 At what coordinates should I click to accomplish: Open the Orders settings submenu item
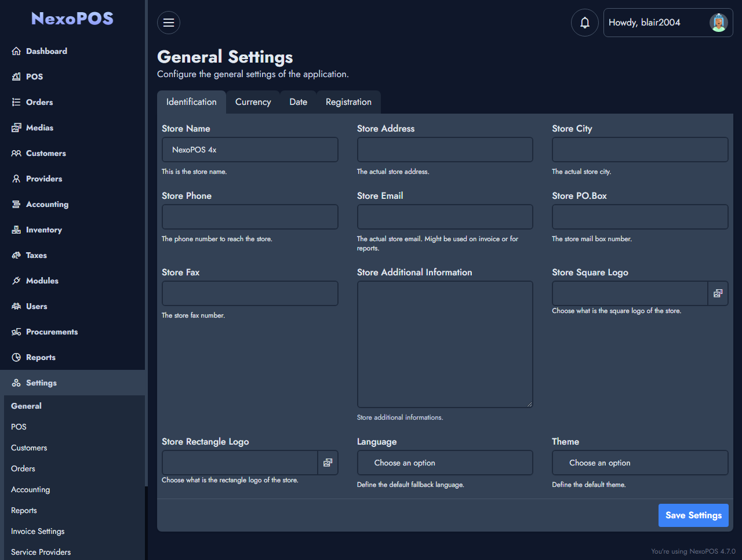74,468
